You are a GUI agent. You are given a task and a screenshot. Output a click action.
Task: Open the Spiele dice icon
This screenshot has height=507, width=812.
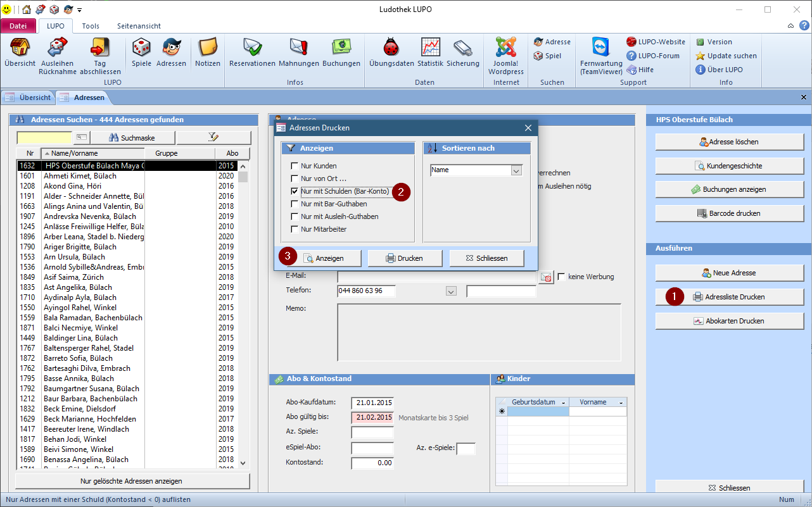click(x=141, y=53)
